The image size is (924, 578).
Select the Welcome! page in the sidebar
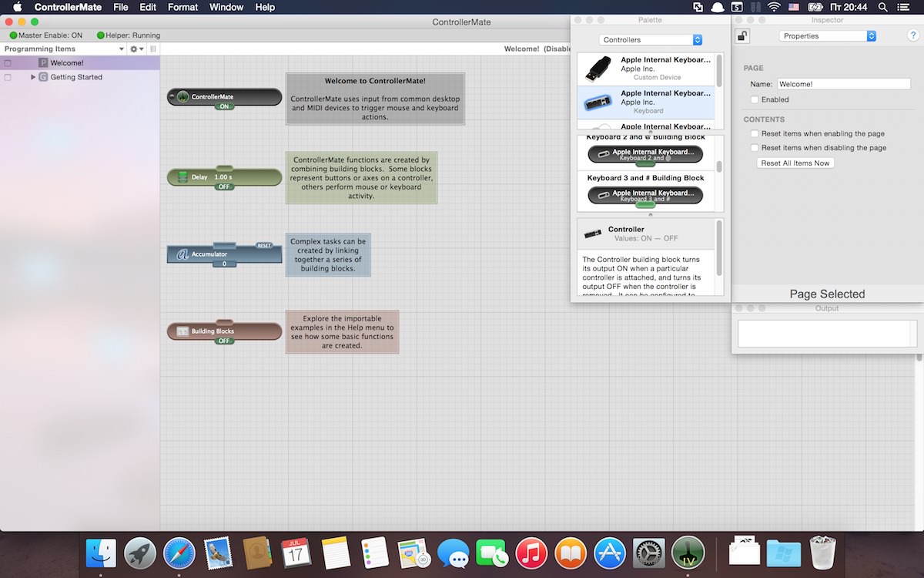point(80,63)
